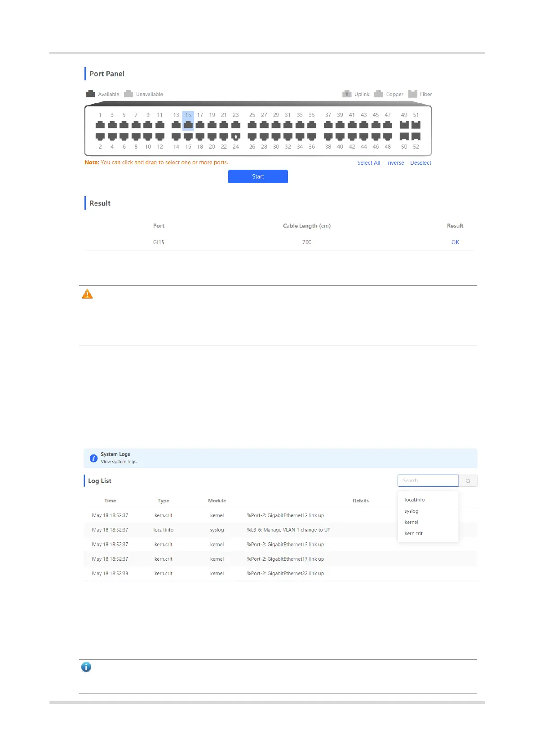Choose kern.crit from search suggestions
535x756 pixels.
pyautogui.click(x=414, y=533)
